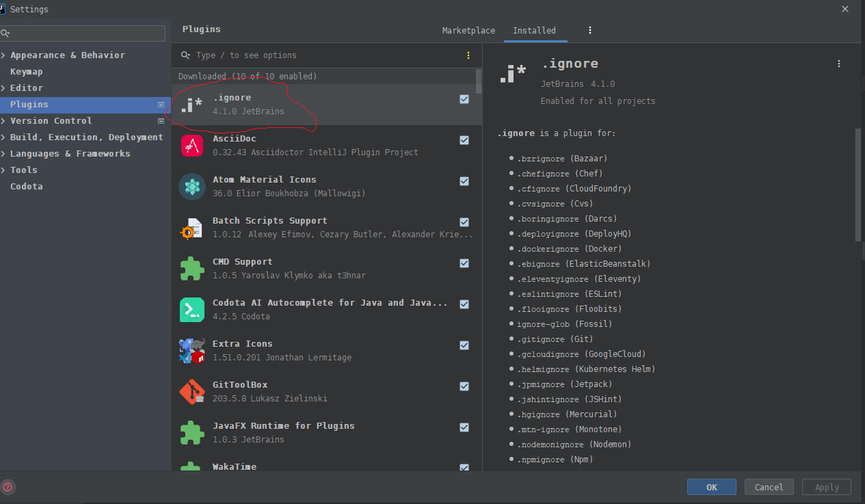The image size is (865, 504).
Task: Switch to the Marketplace tab
Action: (468, 31)
